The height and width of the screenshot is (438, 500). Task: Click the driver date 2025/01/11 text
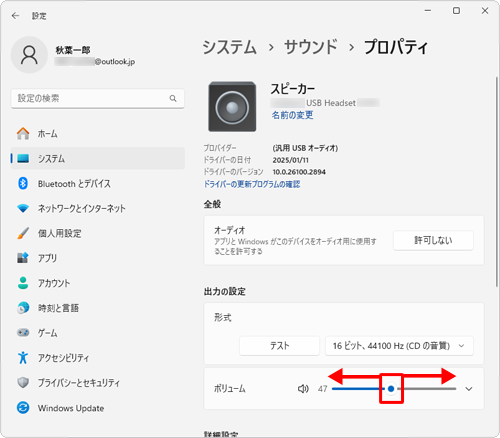pyautogui.click(x=290, y=160)
